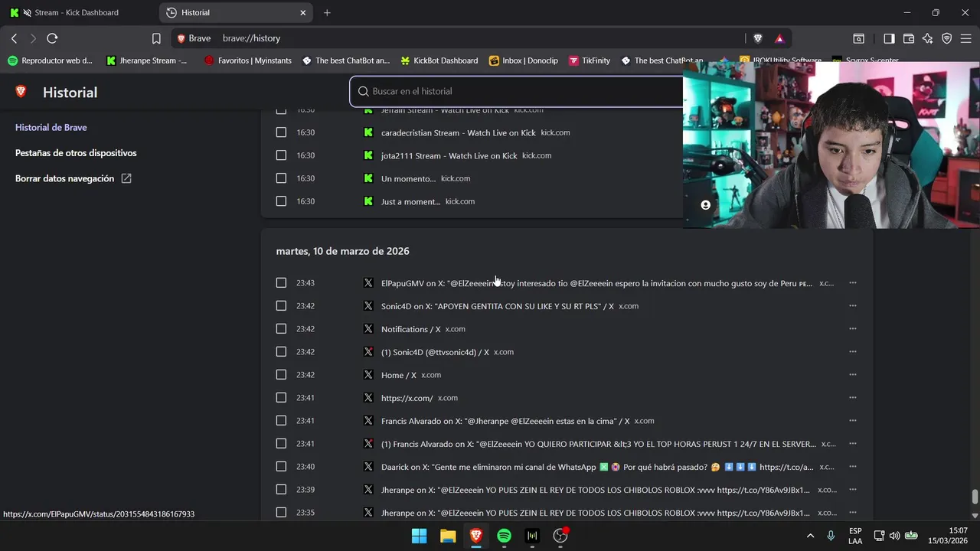Image resolution: width=980 pixels, height=551 pixels.
Task: Bookmark this page with the bookmark icon
Action: pos(156,38)
